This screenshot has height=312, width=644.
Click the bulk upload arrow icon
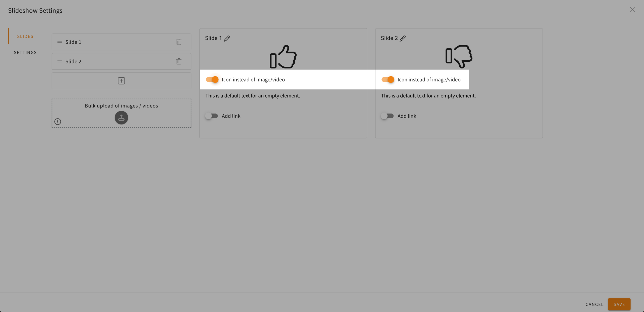tap(121, 118)
